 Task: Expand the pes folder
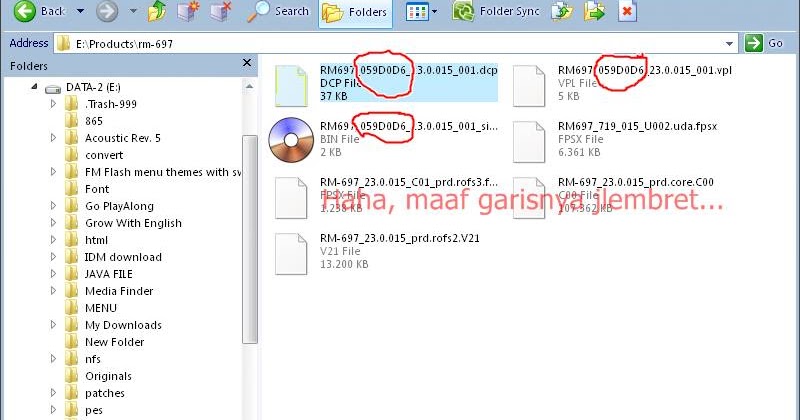[53, 410]
